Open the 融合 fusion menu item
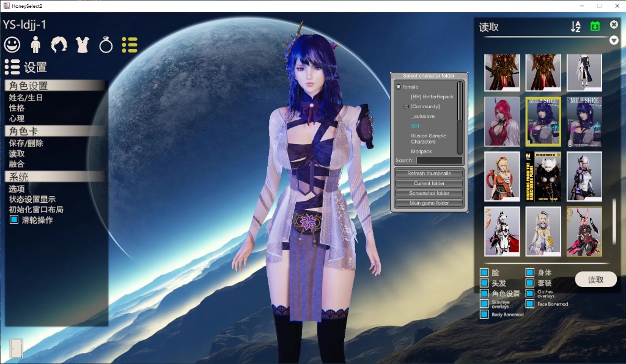The image size is (626, 364). [x=17, y=164]
